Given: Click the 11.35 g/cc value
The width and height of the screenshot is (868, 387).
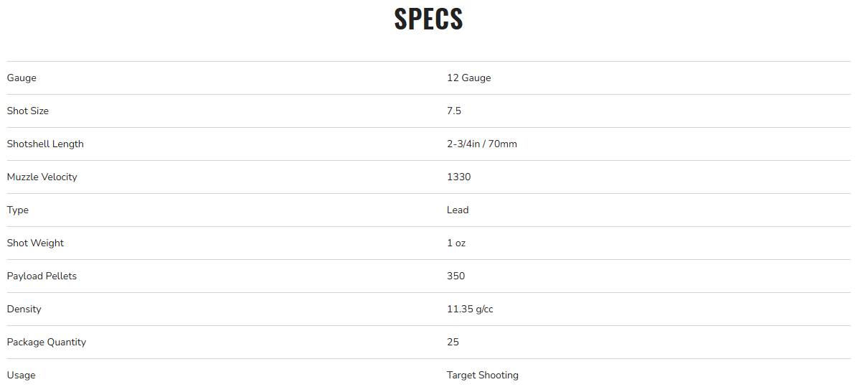Looking at the screenshot, I should [x=470, y=309].
